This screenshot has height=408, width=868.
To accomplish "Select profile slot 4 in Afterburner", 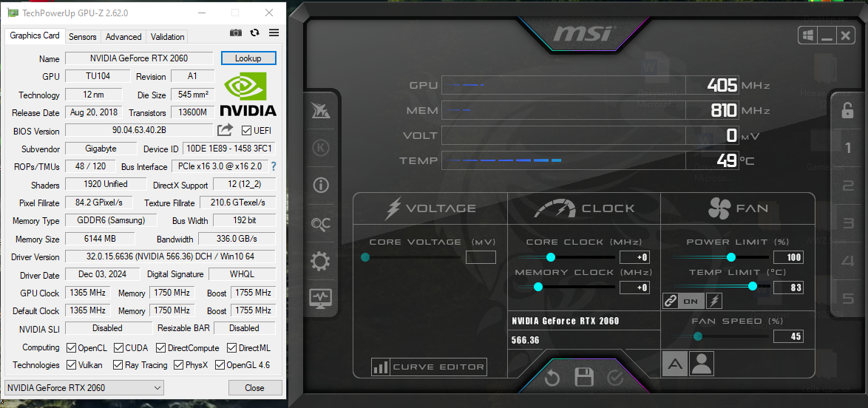I will click(x=847, y=261).
